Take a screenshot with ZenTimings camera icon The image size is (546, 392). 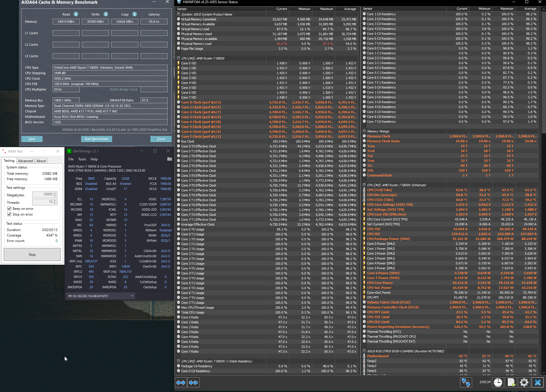[170, 159]
